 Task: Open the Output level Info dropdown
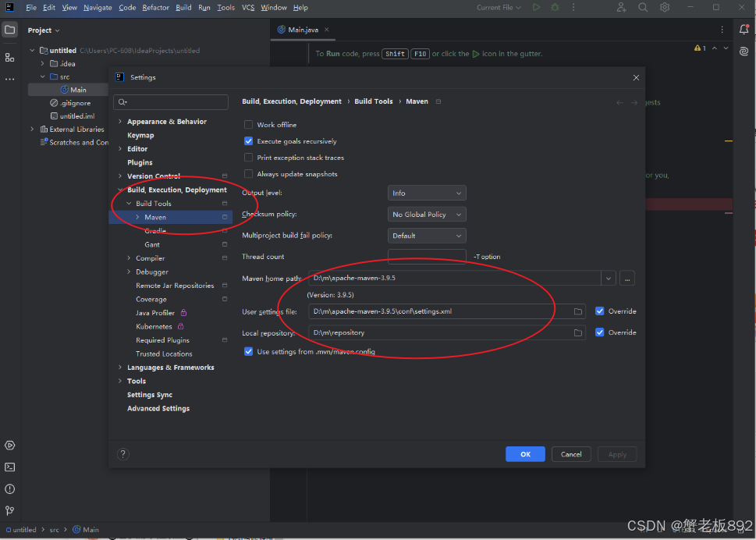pyautogui.click(x=427, y=193)
